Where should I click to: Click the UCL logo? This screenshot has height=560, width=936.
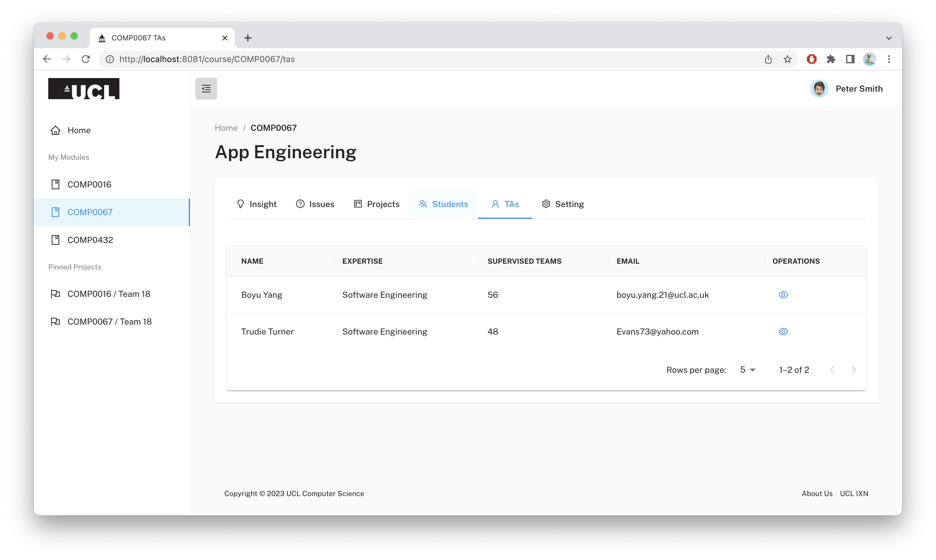84,89
